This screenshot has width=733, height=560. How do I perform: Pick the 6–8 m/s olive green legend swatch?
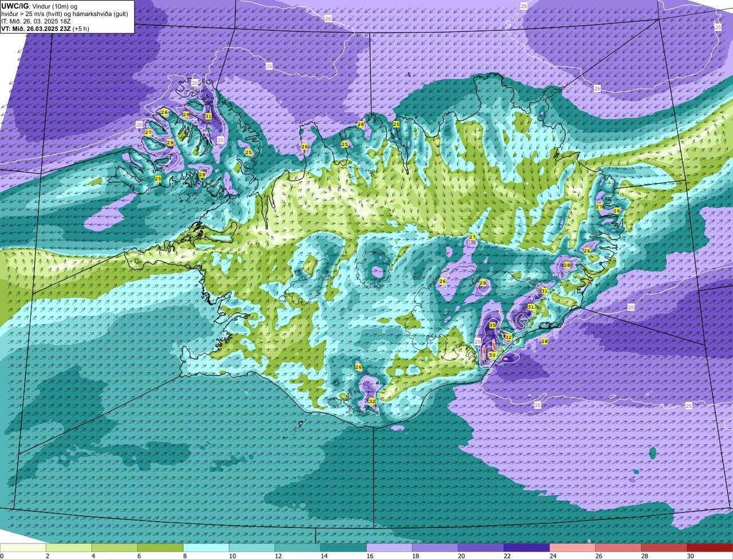(x=160, y=547)
